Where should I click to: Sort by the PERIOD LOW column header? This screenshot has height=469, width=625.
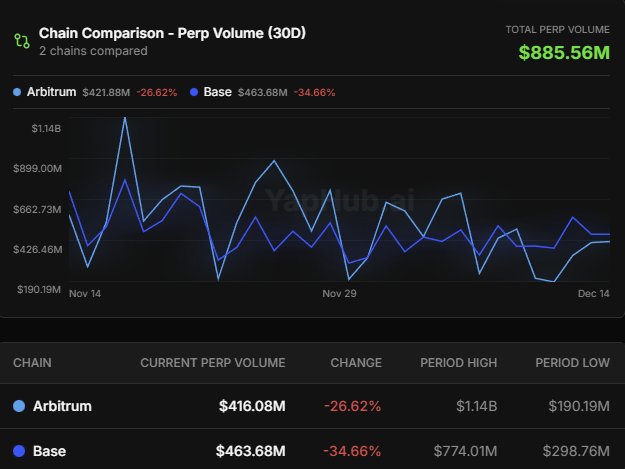pos(572,363)
